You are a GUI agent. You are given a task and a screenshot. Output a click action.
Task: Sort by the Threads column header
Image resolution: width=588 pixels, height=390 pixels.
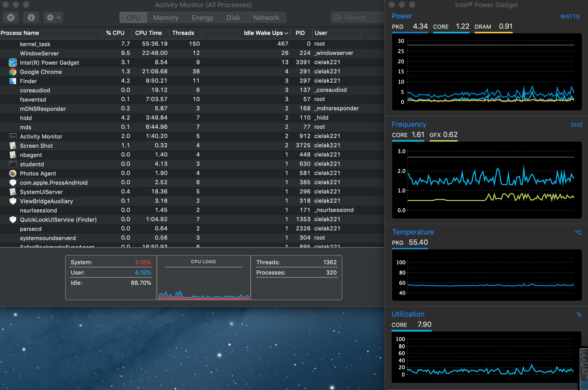183,33
